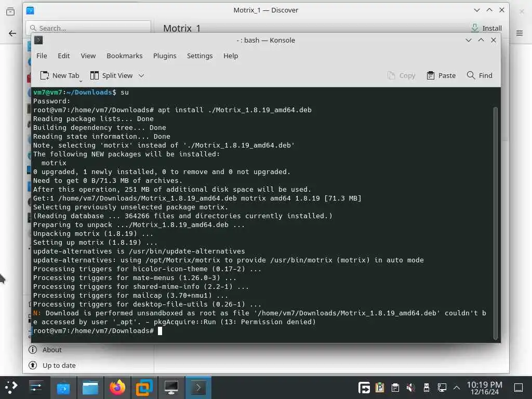Click the 'Processing triggers for mailcap' line

[130, 295]
